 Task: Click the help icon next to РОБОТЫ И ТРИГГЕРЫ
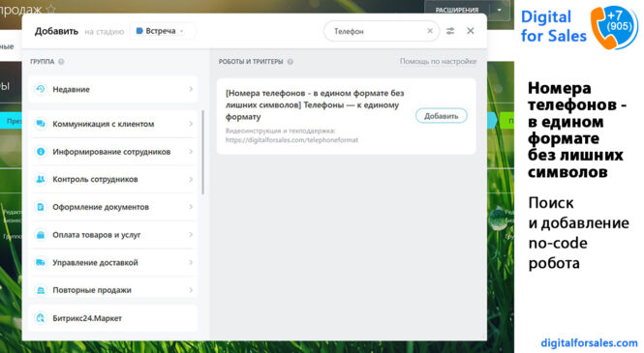click(x=290, y=62)
